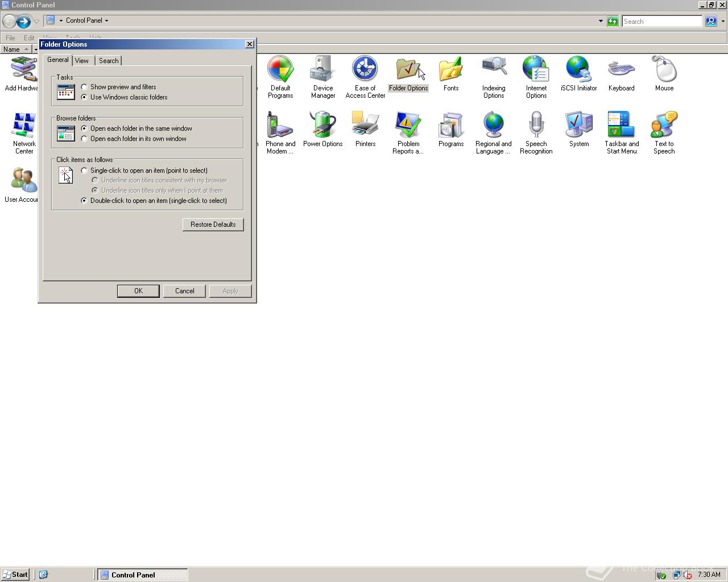This screenshot has width=728, height=582.
Task: Select Double-click to open an item
Action: 154,201
